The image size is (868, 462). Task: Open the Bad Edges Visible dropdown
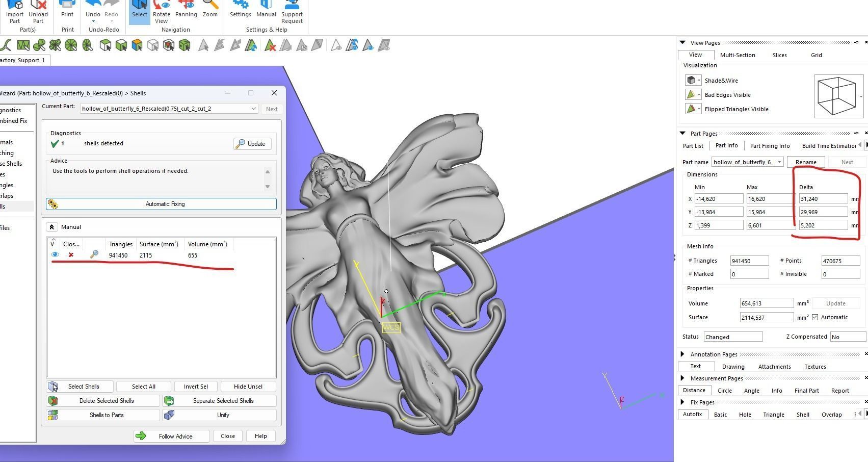click(x=699, y=95)
